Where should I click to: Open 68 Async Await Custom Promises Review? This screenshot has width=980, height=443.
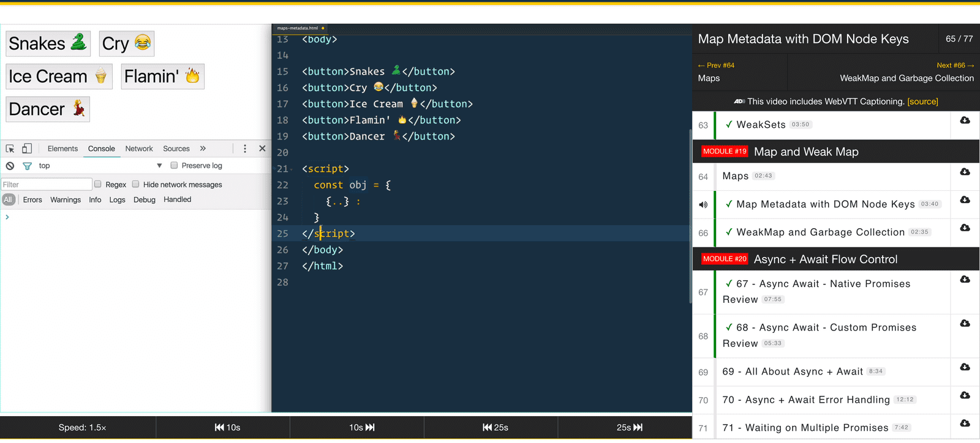(x=820, y=336)
